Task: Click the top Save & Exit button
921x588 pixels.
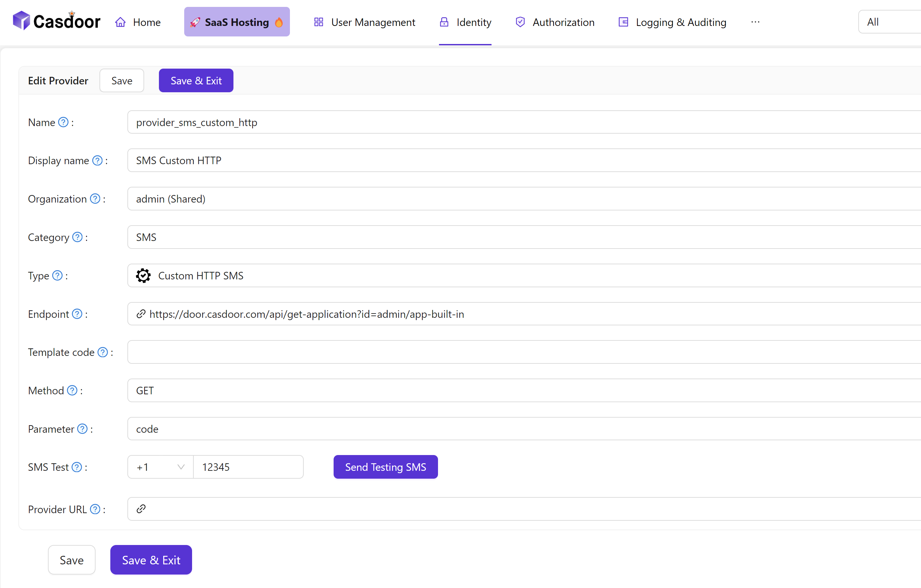Action: [196, 81]
